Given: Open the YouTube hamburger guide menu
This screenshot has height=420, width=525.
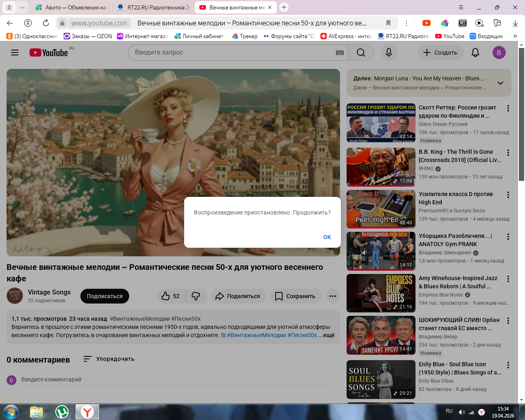Looking at the screenshot, I should click(15, 52).
